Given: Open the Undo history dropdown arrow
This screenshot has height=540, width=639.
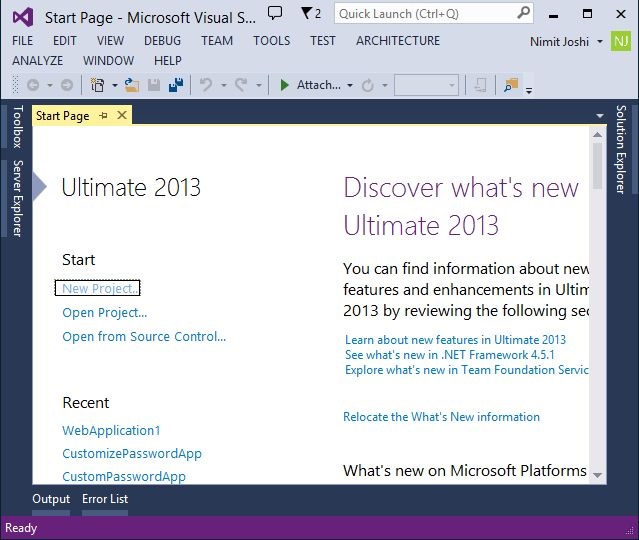Looking at the screenshot, I should [223, 86].
